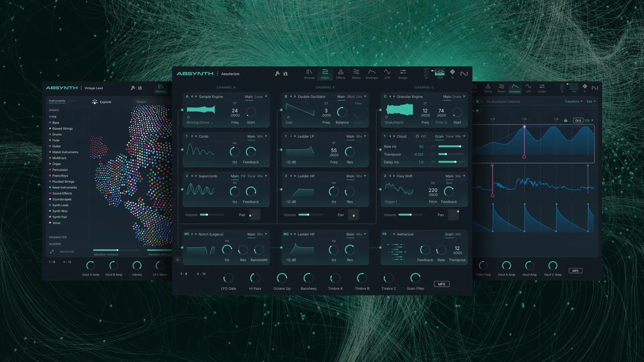Select next effect type after Aetherizer
Image resolution: width=644 pixels, height=362 pixels.
pos(394,234)
